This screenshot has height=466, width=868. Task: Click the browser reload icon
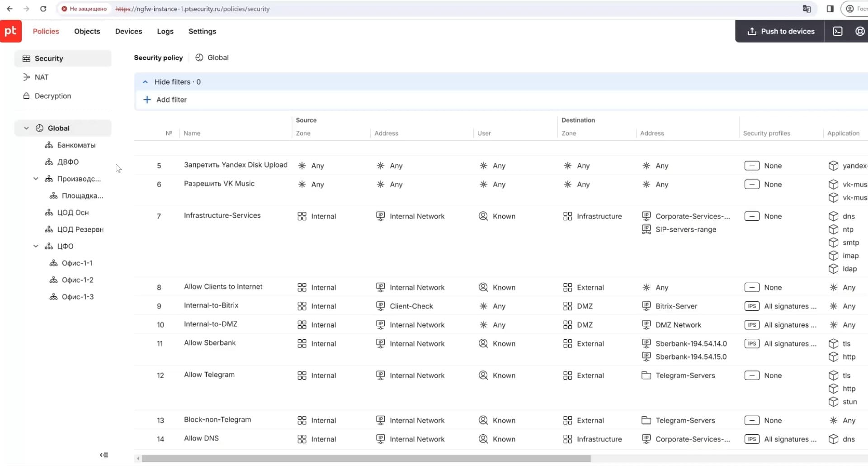[x=43, y=9]
